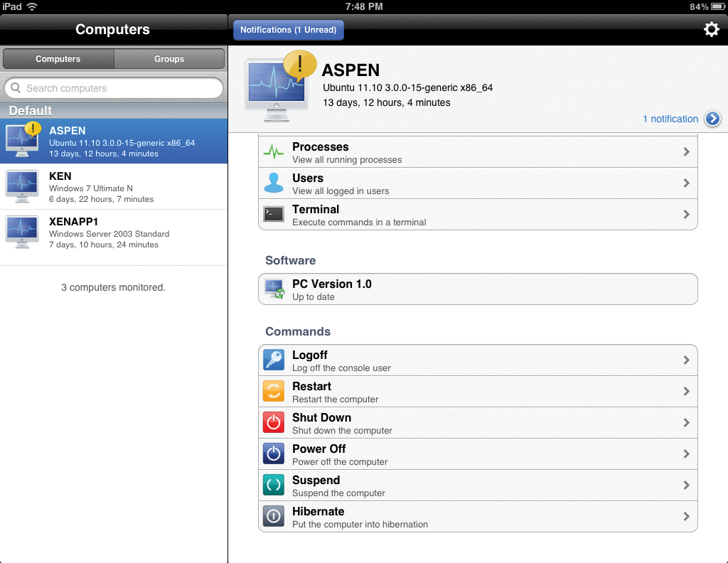Open the settings gear

pyautogui.click(x=711, y=29)
